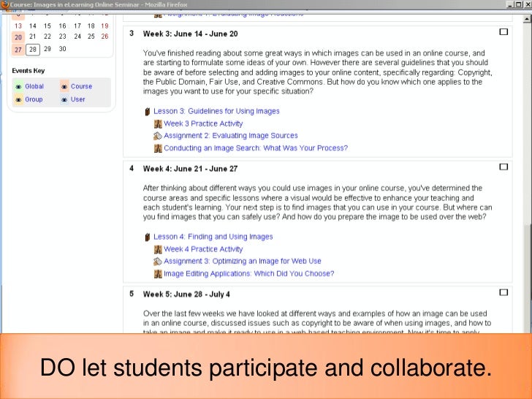This screenshot has width=532, height=399.
Task: Select calendar date 19
Action: [104, 26]
